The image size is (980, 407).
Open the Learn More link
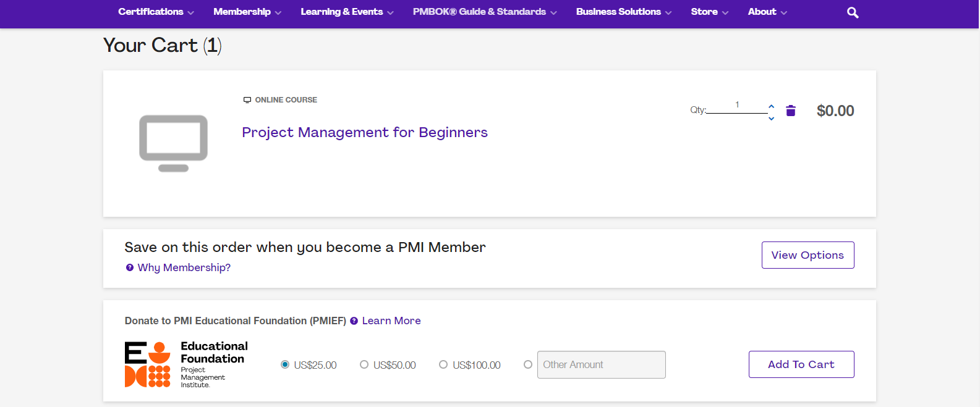(x=391, y=321)
